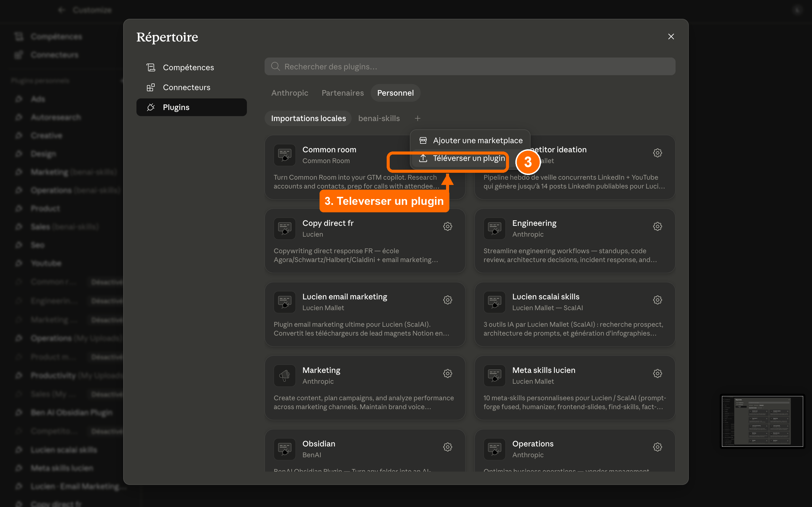Switch to the Anthropic tab

(x=289, y=93)
